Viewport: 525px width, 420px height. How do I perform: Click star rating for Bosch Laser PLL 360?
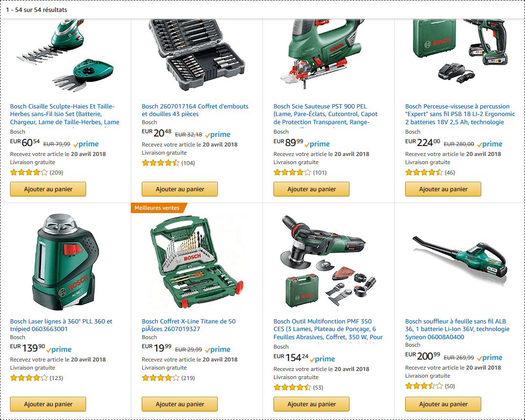point(29,378)
